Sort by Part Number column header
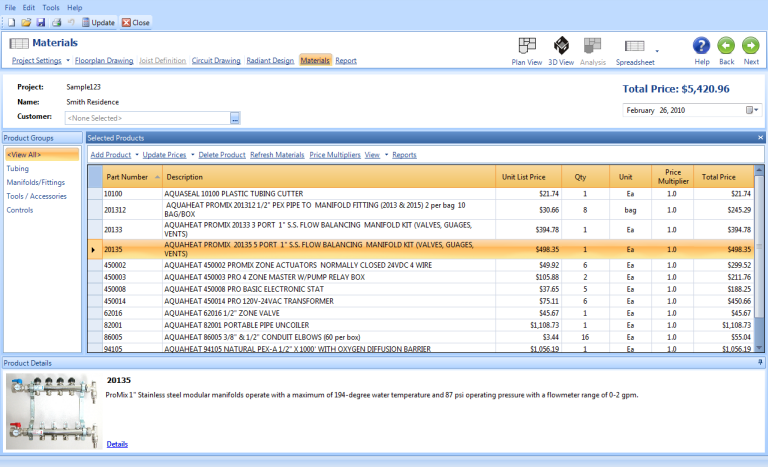 132,177
